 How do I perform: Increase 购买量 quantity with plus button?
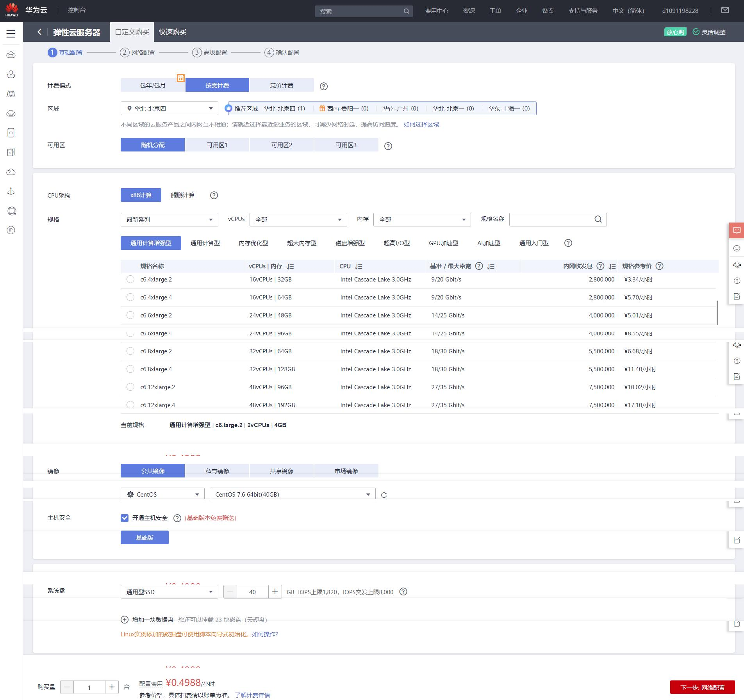112,687
